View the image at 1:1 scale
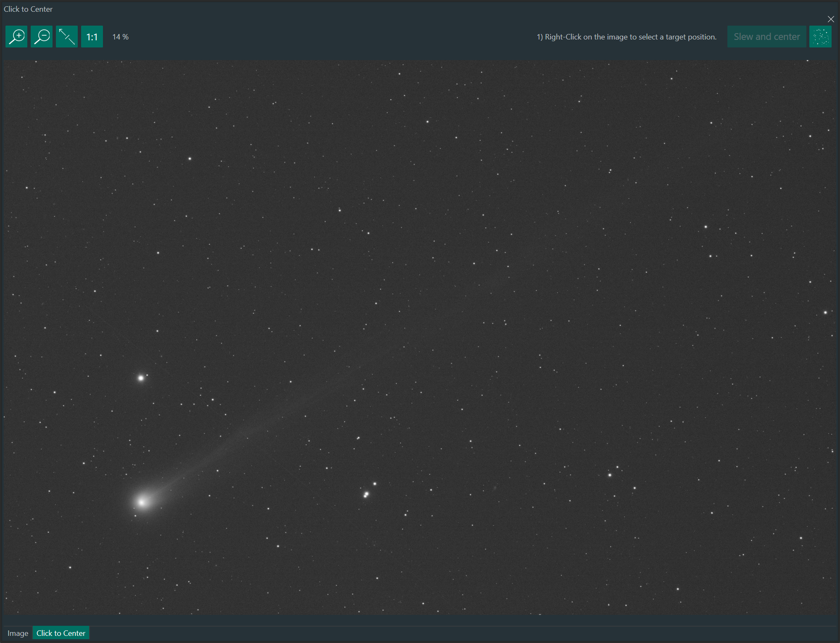The height and width of the screenshot is (643, 840). tap(92, 37)
